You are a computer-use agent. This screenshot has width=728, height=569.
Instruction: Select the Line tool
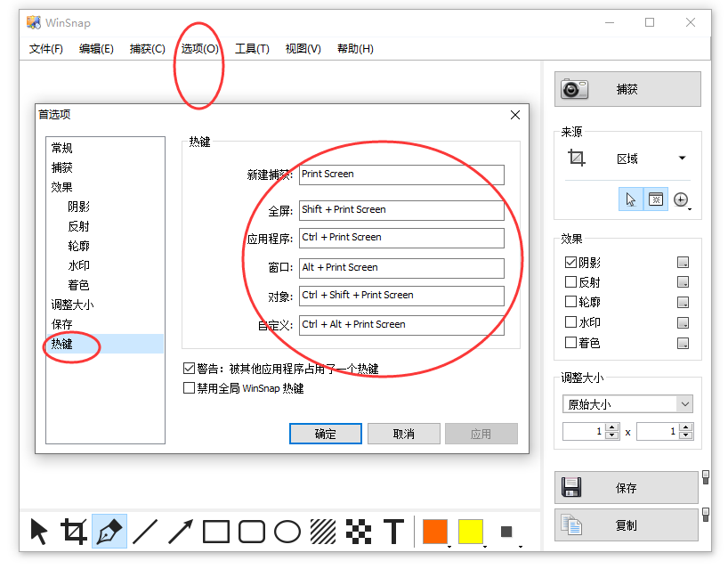[x=145, y=532]
